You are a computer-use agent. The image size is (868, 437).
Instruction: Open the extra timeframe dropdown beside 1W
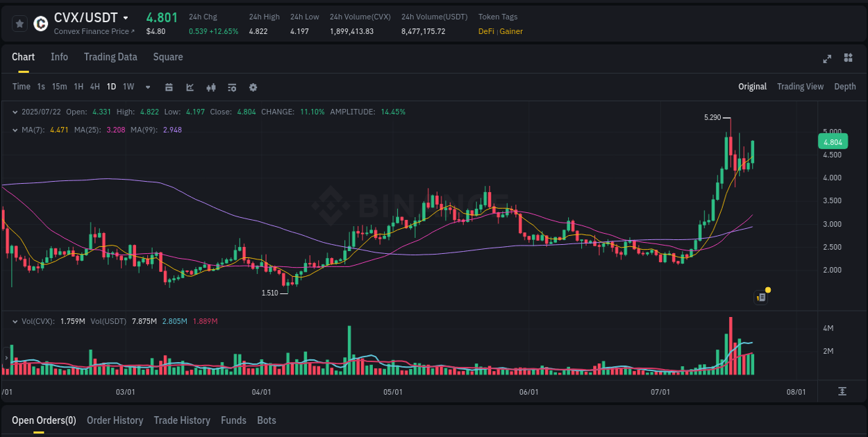click(147, 87)
